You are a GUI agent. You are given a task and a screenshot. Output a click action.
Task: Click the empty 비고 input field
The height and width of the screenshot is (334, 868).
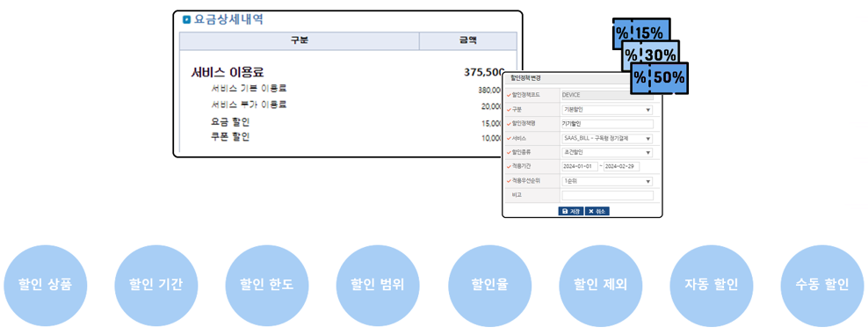pos(607,195)
